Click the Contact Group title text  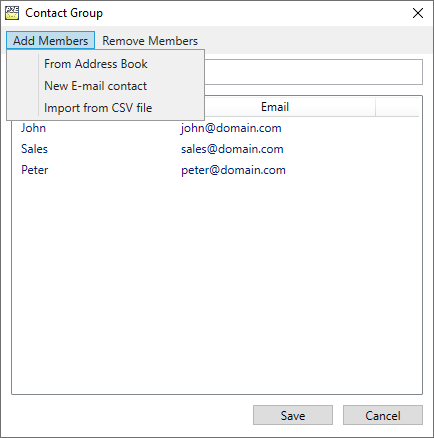[x=64, y=13]
